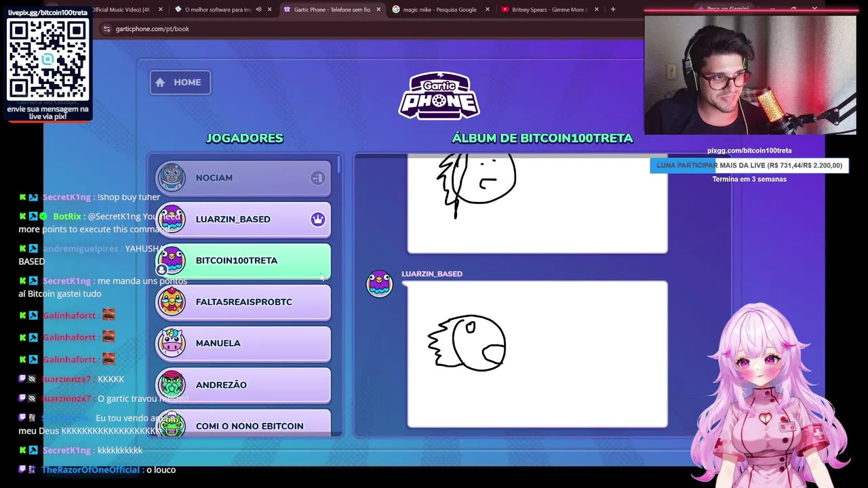Open a new browser tab
The image size is (868, 488).
613,9
